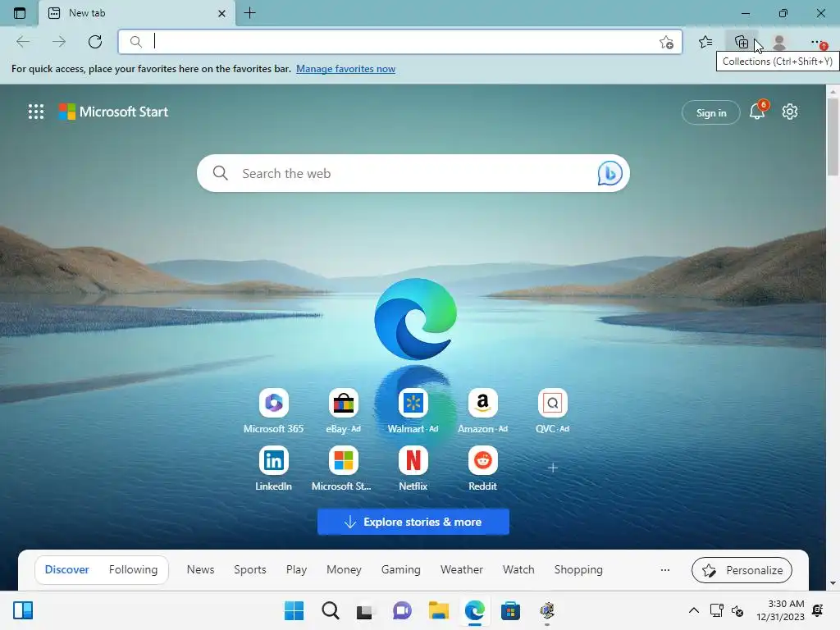Add a new quick link site

(x=553, y=468)
